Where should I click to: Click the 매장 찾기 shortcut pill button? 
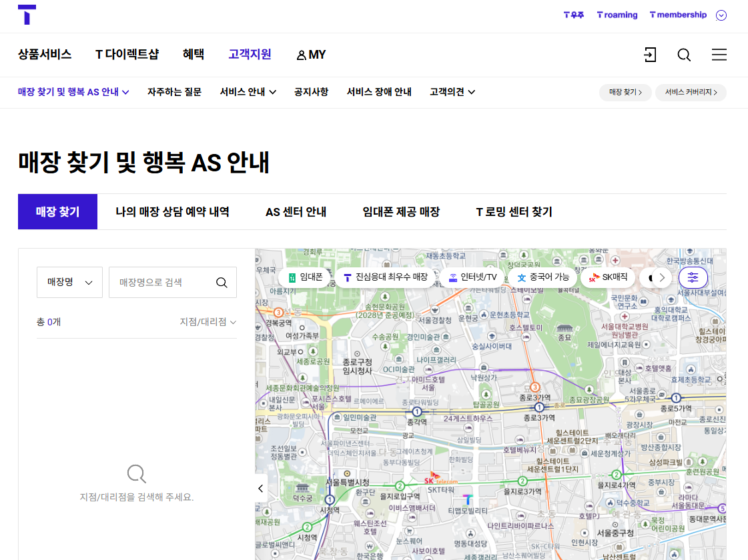625,93
